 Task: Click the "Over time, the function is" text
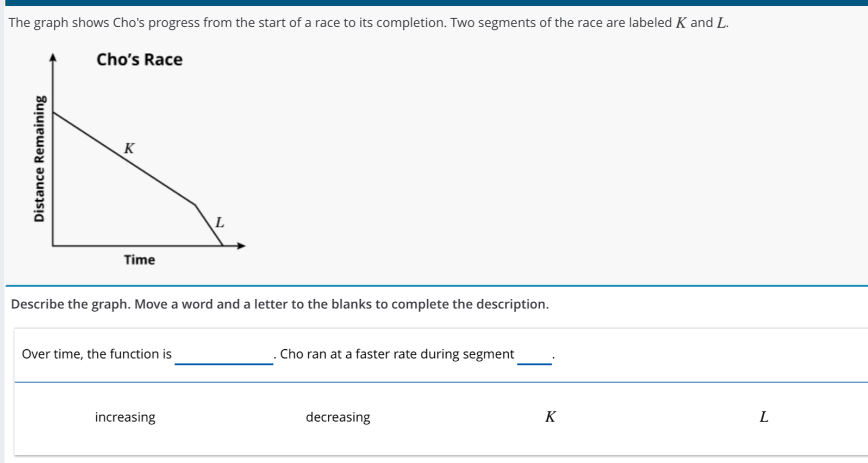tap(97, 354)
